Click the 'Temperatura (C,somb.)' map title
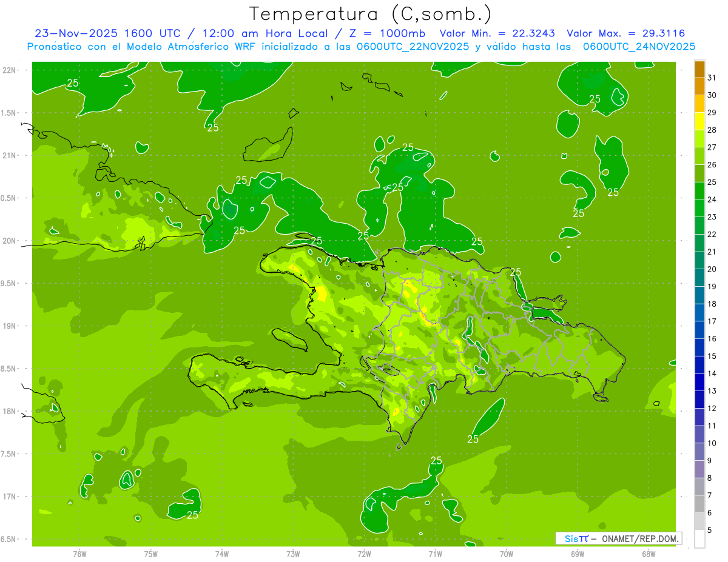728x562 pixels. (x=370, y=14)
